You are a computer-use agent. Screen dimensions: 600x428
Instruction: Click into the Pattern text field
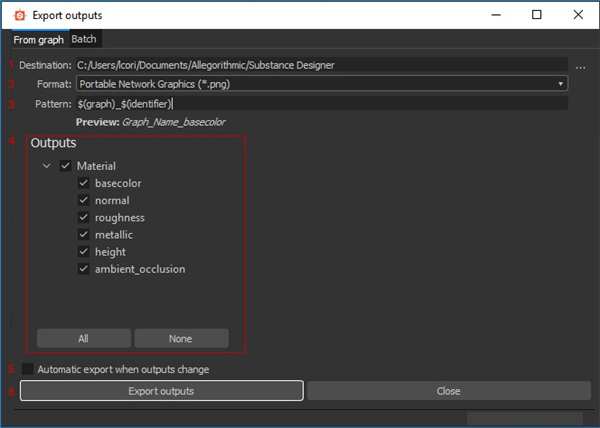click(322, 103)
